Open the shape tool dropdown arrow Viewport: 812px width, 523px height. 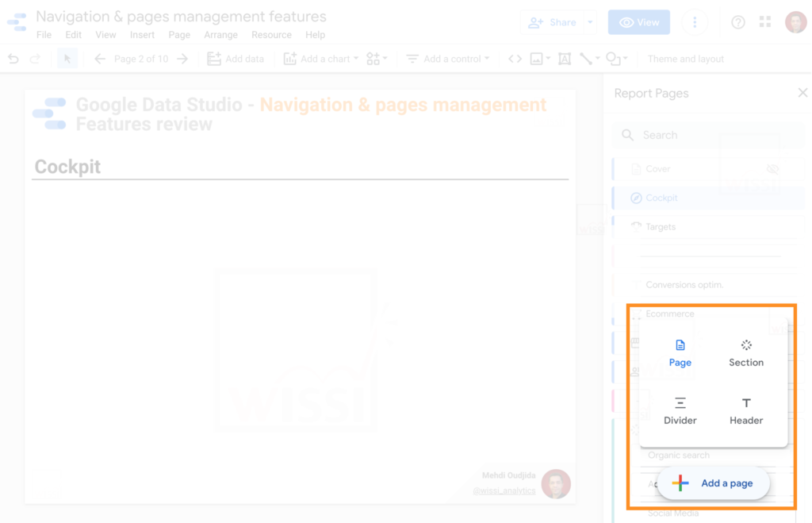pyautogui.click(x=625, y=59)
